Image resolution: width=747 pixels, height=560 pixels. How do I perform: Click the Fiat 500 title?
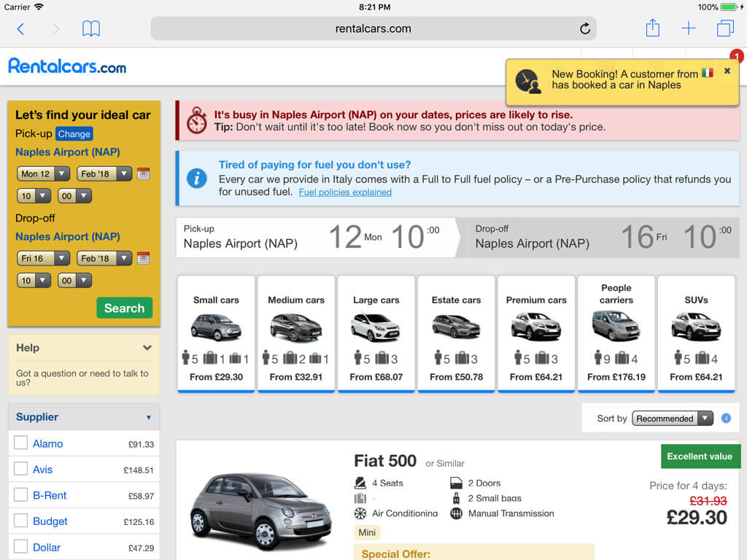point(385,461)
